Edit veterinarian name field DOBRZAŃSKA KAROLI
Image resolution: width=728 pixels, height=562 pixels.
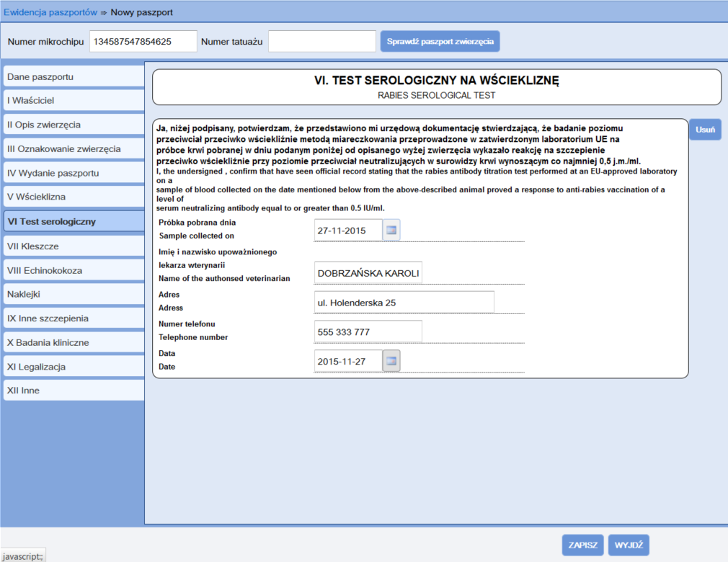pos(368,273)
